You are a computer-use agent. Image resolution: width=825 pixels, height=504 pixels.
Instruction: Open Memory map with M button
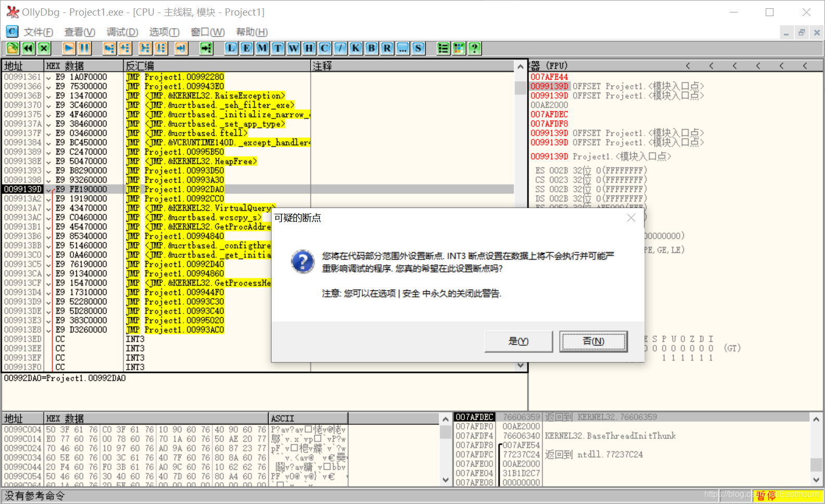(x=262, y=48)
